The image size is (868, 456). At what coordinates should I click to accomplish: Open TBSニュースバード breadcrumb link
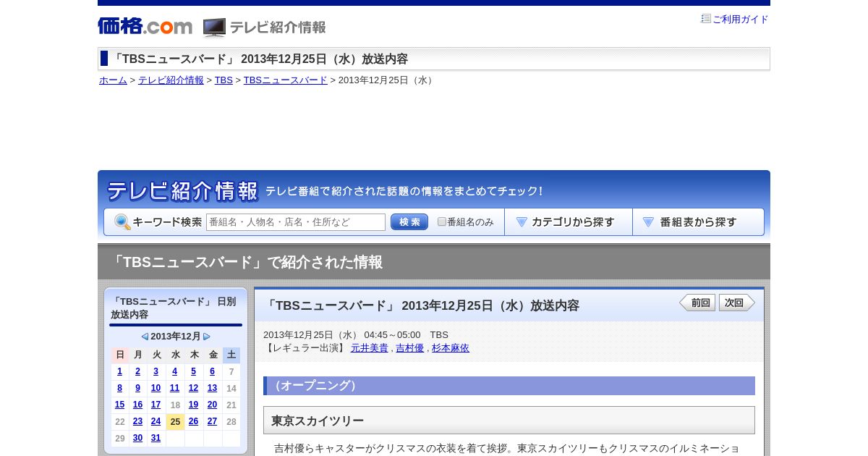(x=286, y=80)
